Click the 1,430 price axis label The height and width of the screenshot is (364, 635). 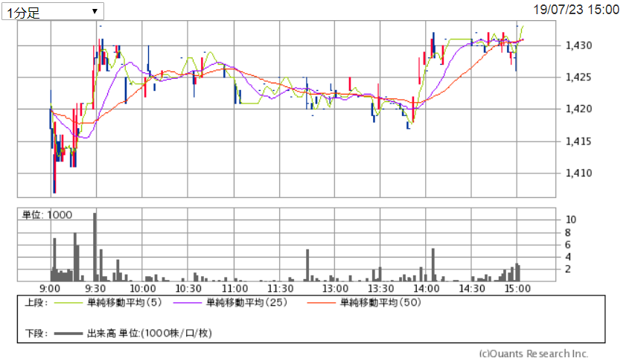pos(578,45)
